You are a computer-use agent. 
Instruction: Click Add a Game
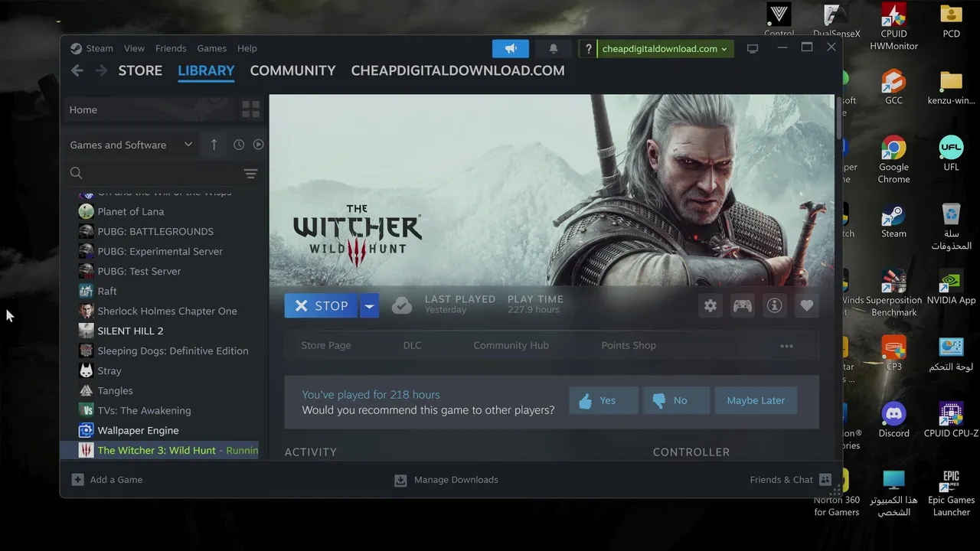coord(107,480)
